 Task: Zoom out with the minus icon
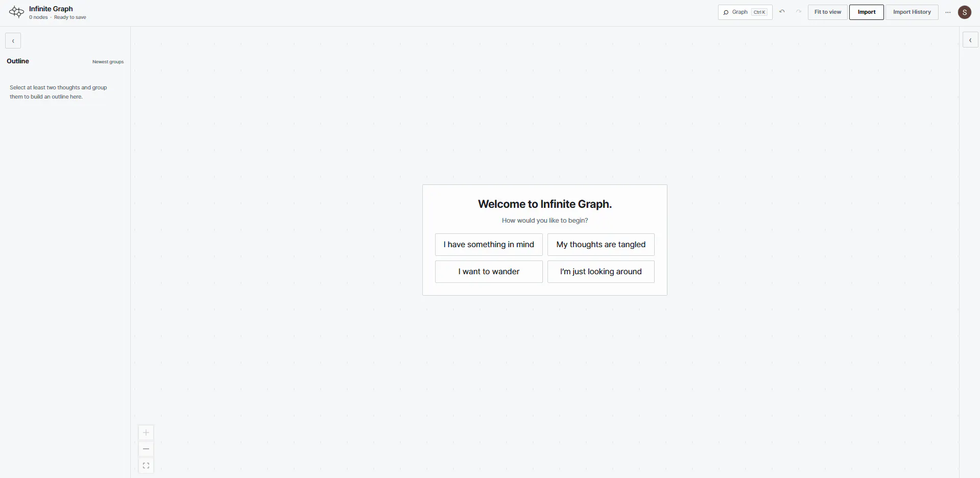tap(146, 449)
